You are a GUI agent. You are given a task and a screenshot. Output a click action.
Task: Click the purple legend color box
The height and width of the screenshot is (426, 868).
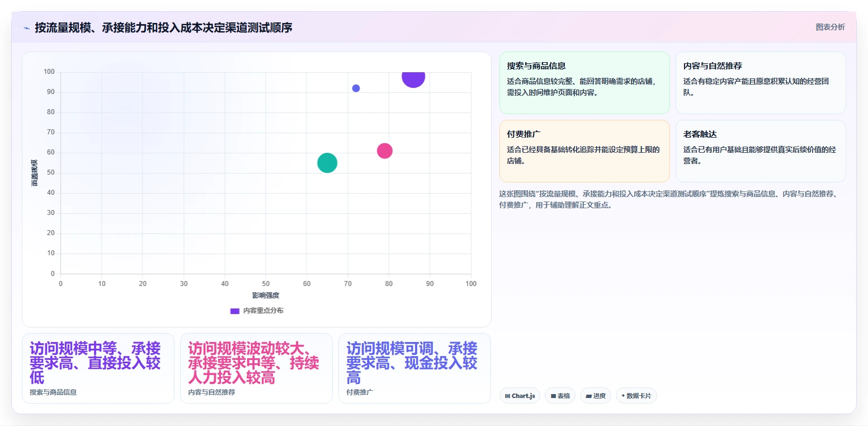[235, 311]
